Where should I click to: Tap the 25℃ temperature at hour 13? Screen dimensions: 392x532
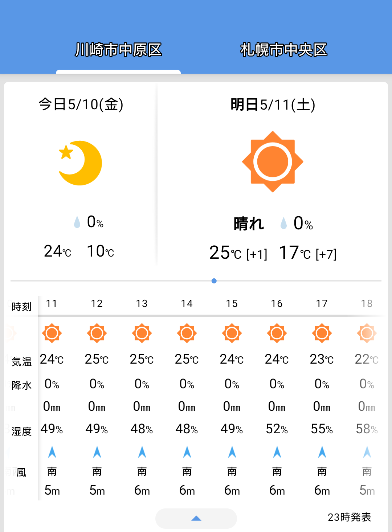[x=142, y=359]
